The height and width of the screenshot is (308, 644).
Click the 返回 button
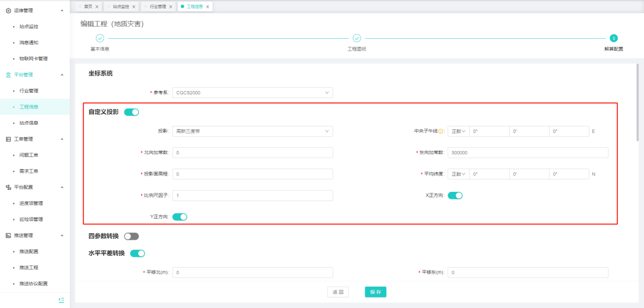[x=338, y=292]
